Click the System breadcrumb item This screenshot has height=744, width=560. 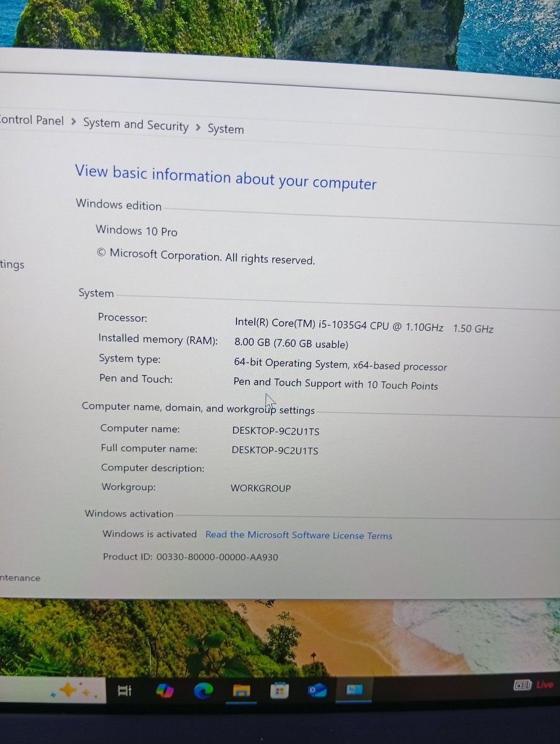[x=225, y=129]
